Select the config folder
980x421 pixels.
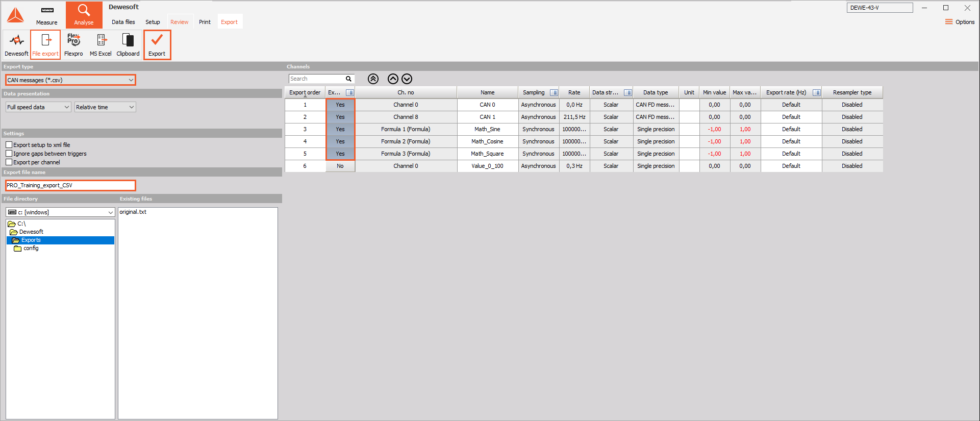pos(27,248)
